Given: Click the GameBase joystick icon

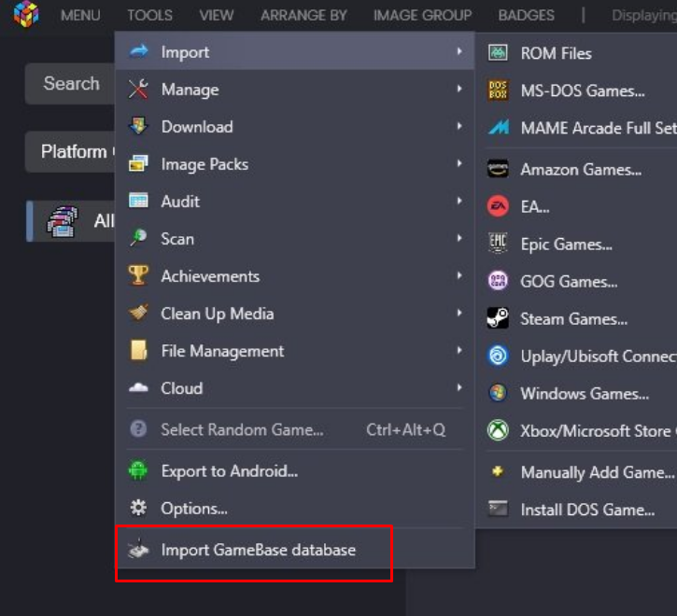Looking at the screenshot, I should pyautogui.click(x=138, y=549).
